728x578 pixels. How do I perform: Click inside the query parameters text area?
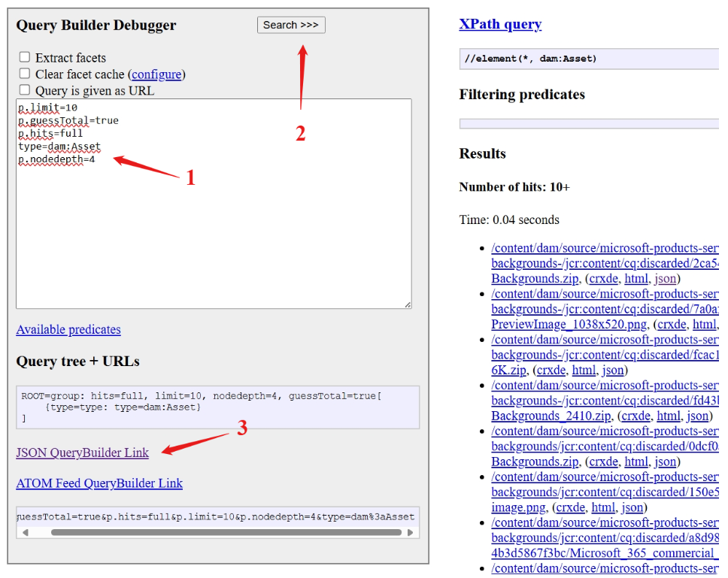pos(214,203)
